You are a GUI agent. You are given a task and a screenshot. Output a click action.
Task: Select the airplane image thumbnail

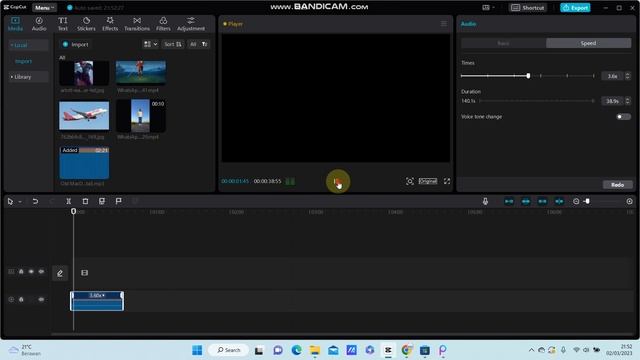click(84, 116)
